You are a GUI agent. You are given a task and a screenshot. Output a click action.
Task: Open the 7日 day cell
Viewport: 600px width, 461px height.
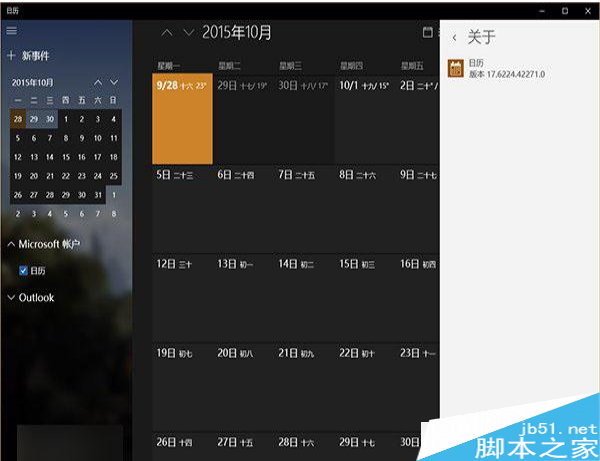[x=304, y=209]
